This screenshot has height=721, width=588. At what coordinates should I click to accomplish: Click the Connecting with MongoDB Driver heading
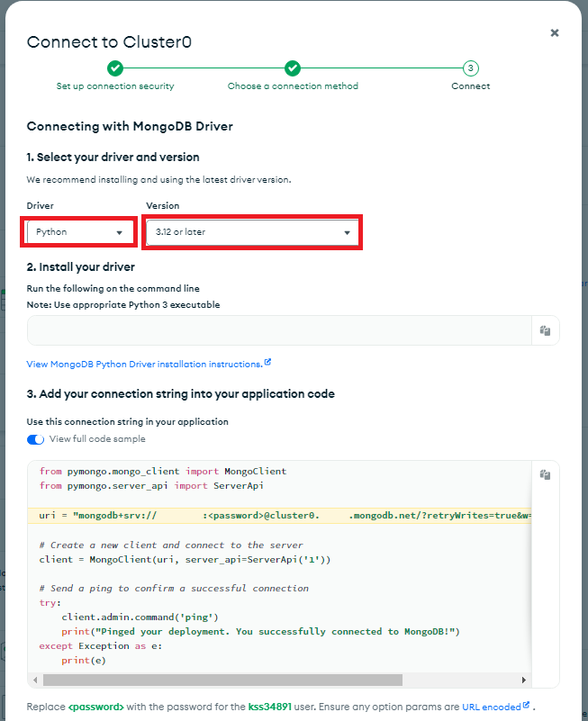pos(130,126)
